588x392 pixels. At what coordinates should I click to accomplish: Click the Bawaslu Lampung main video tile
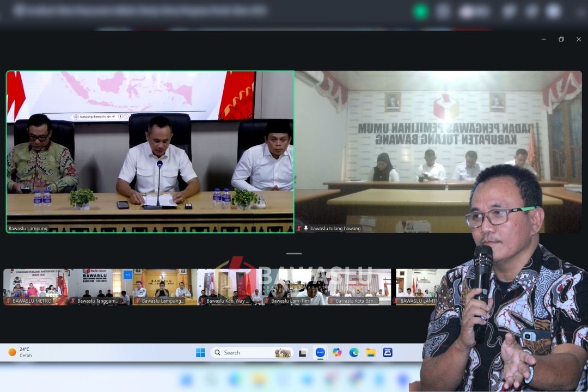tap(150, 152)
